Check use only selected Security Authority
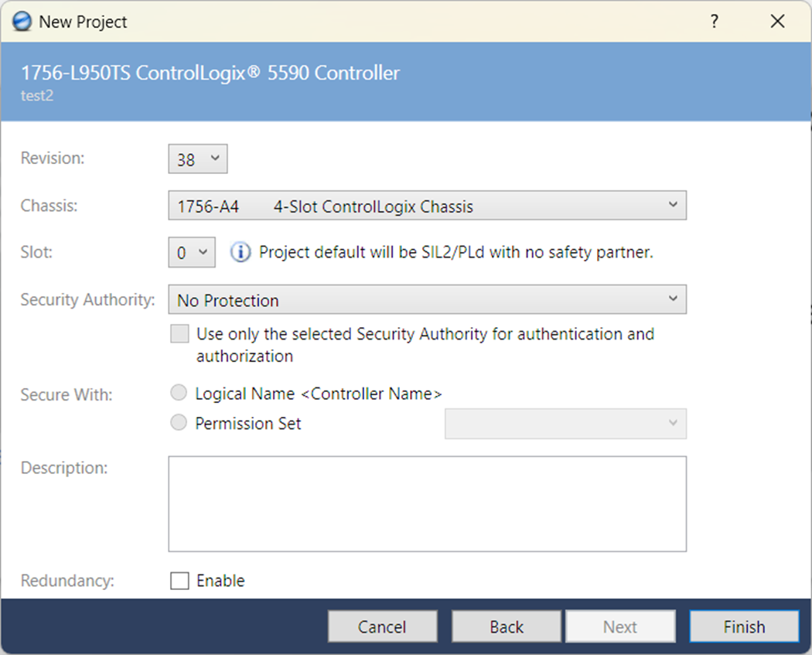 click(179, 333)
